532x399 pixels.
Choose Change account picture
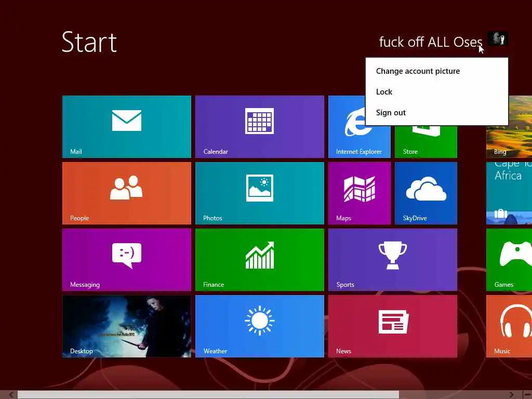(418, 71)
